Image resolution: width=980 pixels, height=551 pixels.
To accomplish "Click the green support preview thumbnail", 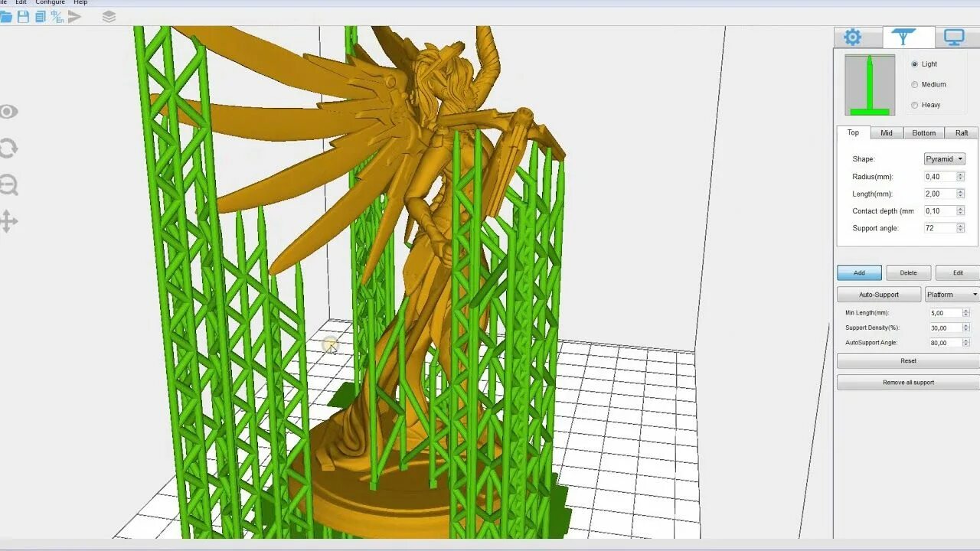I will point(870,85).
